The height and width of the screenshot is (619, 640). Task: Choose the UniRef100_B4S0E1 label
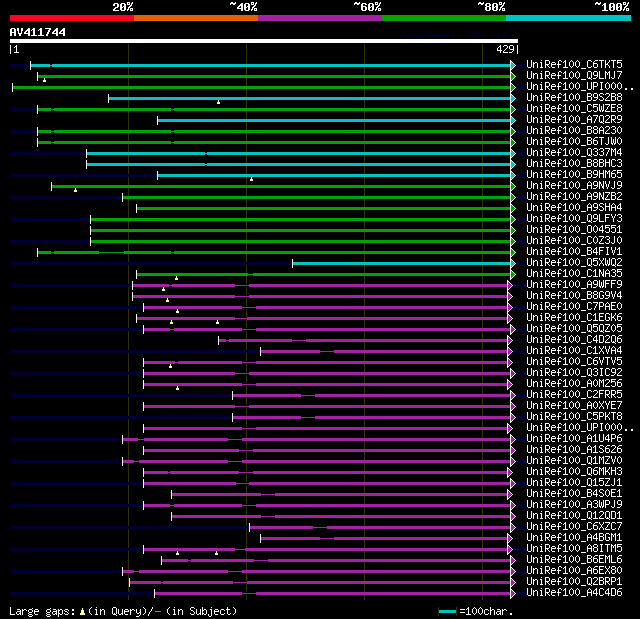click(x=574, y=494)
